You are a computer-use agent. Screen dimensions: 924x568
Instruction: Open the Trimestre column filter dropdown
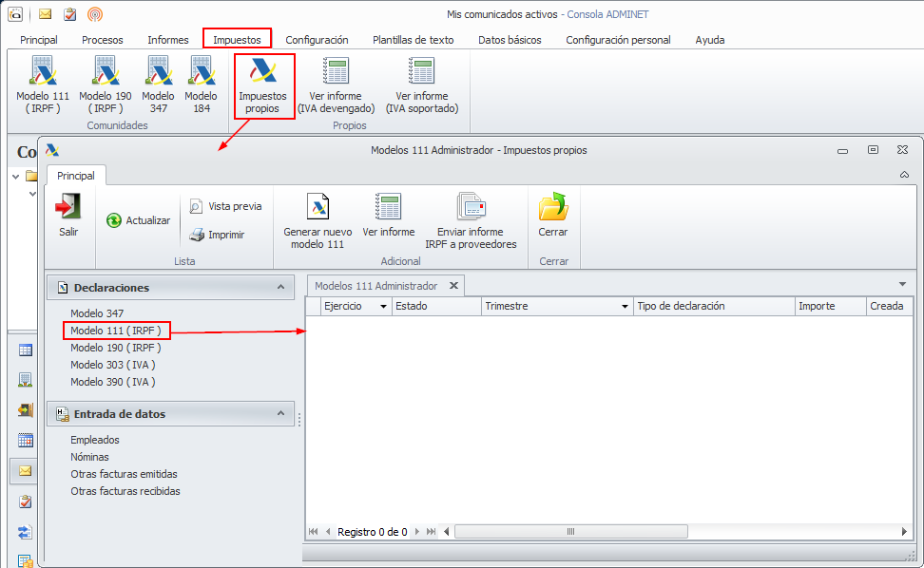pyautogui.click(x=625, y=307)
